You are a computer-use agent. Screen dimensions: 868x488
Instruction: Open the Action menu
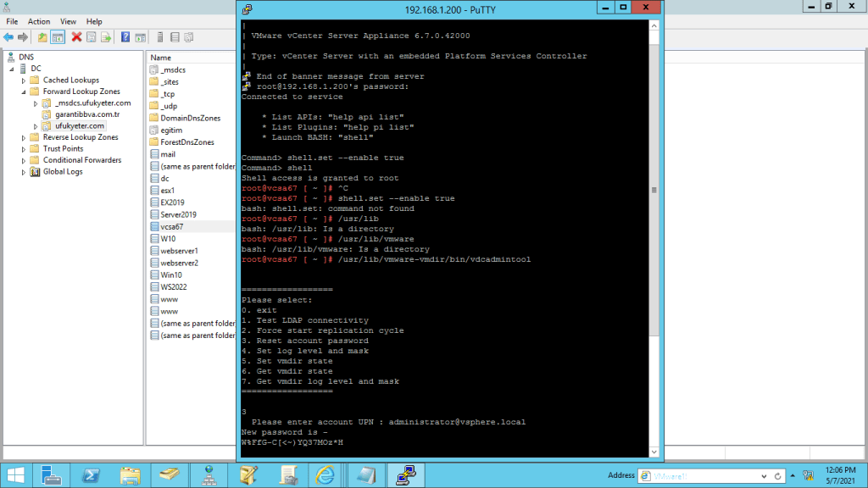coord(39,21)
